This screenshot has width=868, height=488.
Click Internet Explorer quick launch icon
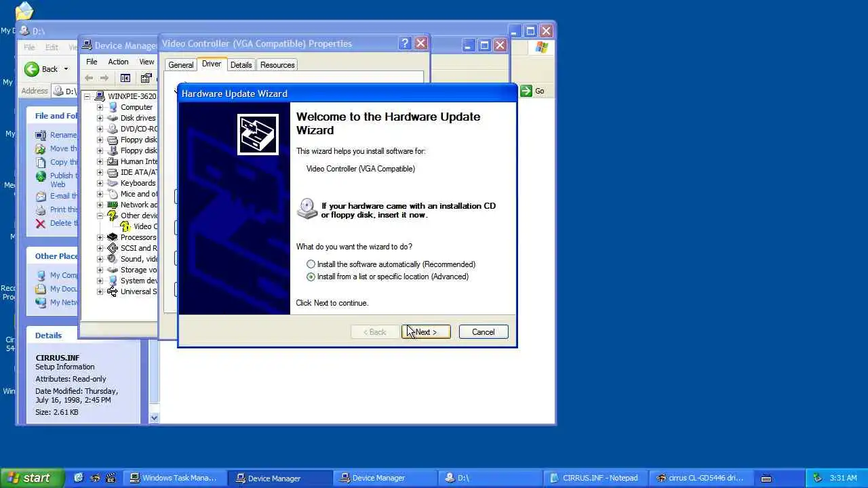pos(79,478)
